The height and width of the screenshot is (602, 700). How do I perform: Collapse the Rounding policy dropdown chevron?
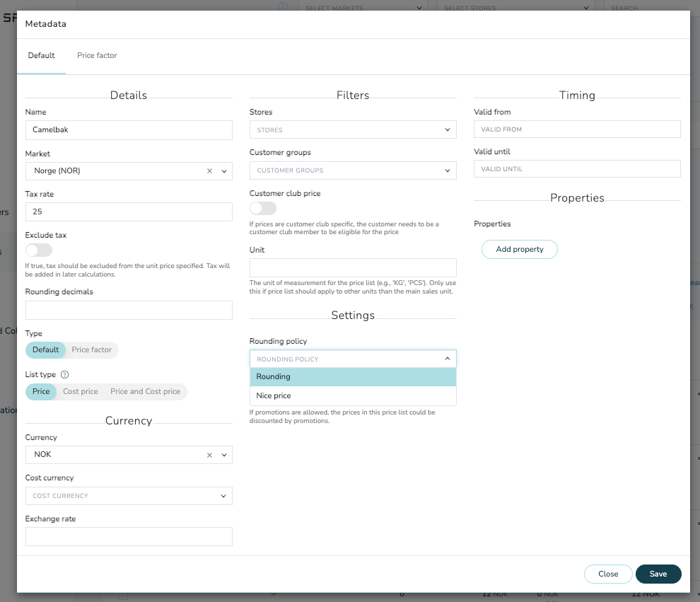(447, 359)
